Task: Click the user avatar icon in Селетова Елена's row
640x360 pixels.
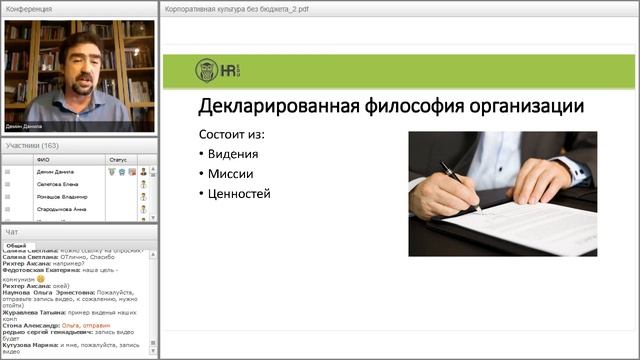Action: tap(143, 184)
